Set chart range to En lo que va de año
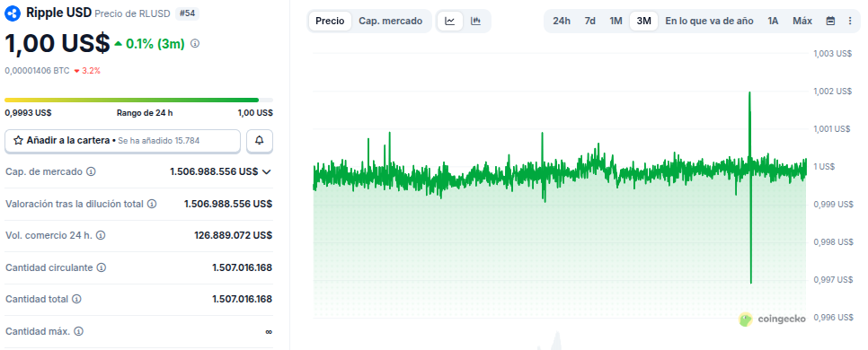Image resolution: width=868 pixels, height=350 pixels. tap(709, 21)
